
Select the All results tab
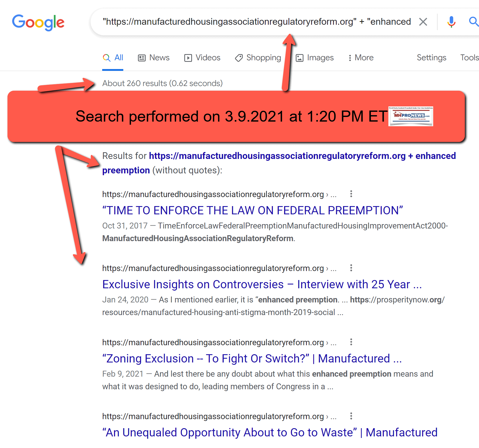113,58
